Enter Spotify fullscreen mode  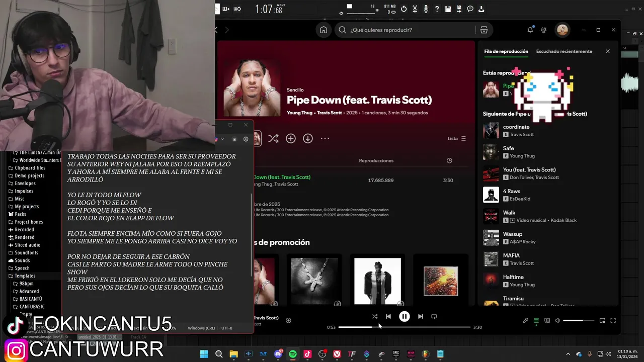pos(613,320)
